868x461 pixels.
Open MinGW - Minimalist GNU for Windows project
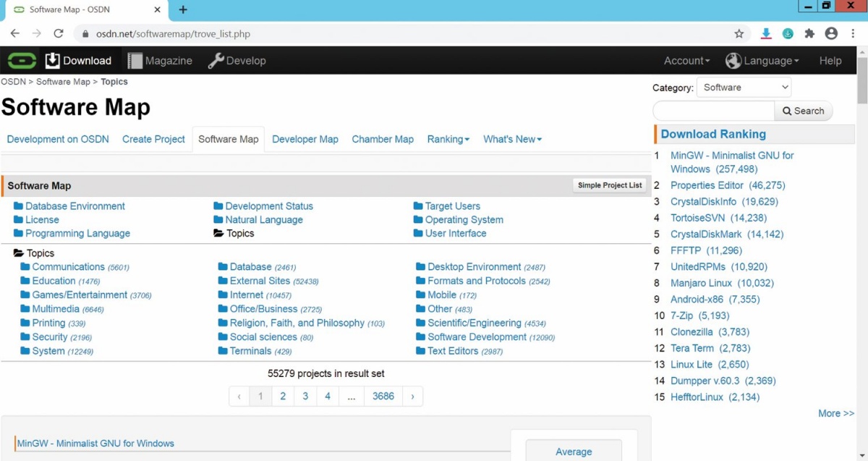(95, 443)
